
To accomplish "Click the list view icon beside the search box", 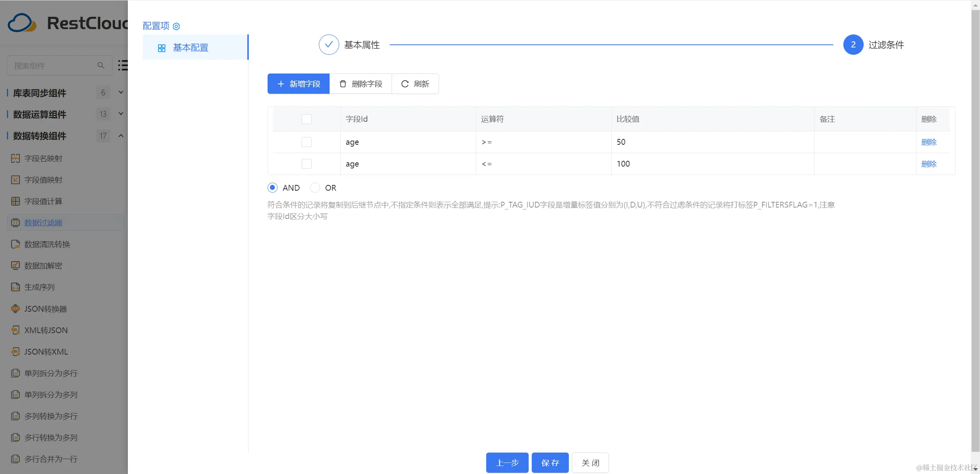I will click(x=122, y=65).
